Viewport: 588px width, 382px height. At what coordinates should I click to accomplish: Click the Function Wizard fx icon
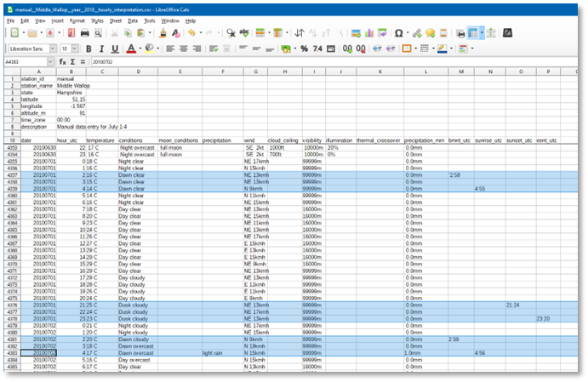pyautogui.click(x=62, y=62)
